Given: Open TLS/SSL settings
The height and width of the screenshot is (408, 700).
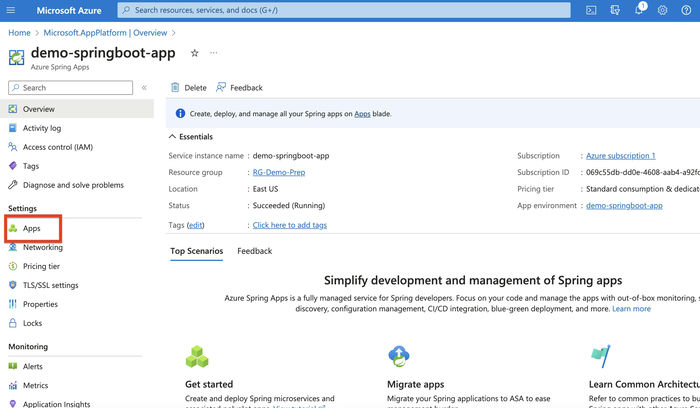Looking at the screenshot, I should 50,285.
